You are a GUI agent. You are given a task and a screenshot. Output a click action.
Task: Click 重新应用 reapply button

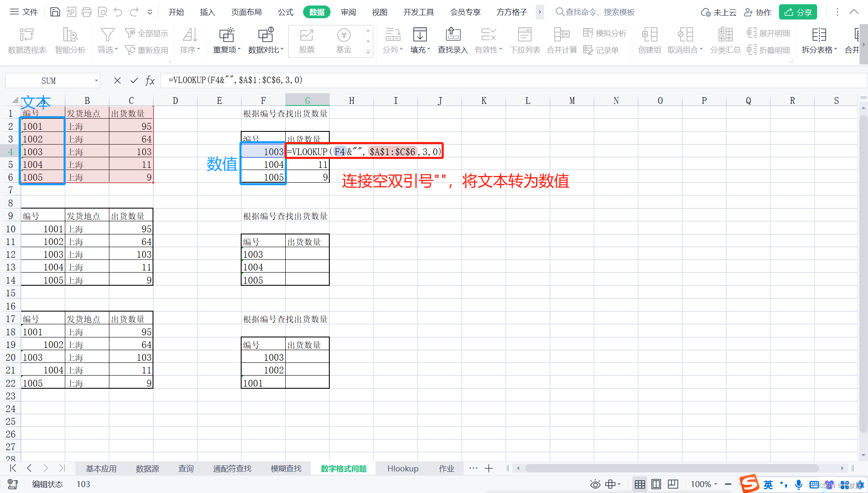point(147,50)
